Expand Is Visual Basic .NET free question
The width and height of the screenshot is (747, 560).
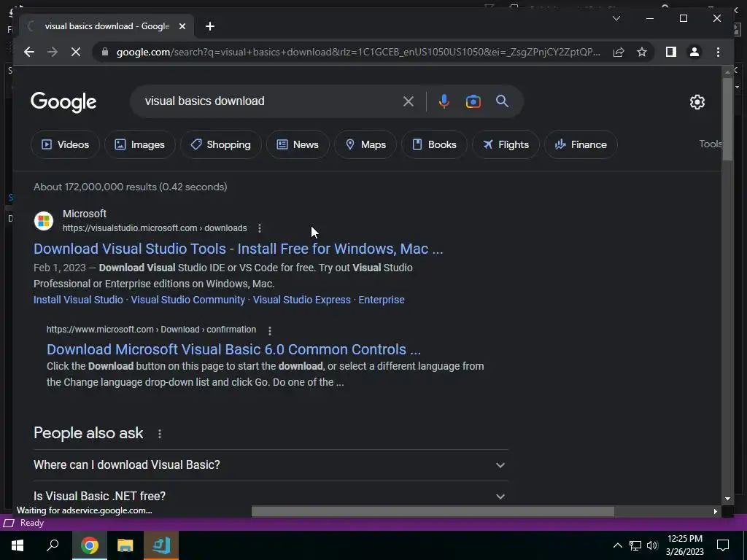click(271, 496)
